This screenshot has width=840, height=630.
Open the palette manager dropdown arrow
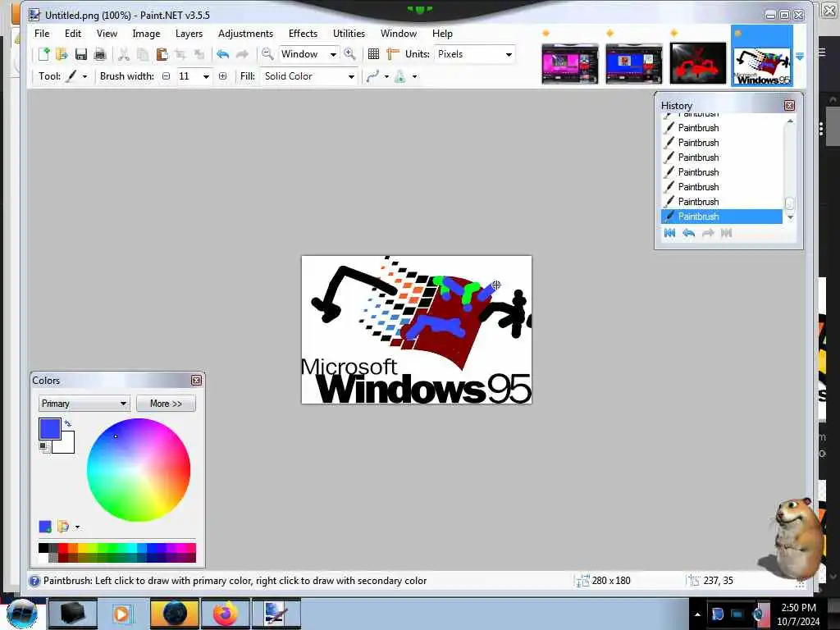coord(78,527)
